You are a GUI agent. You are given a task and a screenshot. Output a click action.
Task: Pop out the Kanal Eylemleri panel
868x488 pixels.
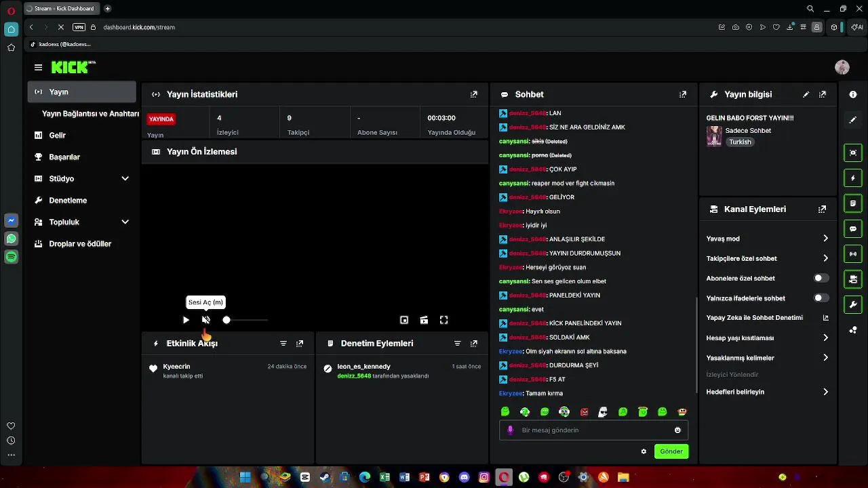[823, 209]
